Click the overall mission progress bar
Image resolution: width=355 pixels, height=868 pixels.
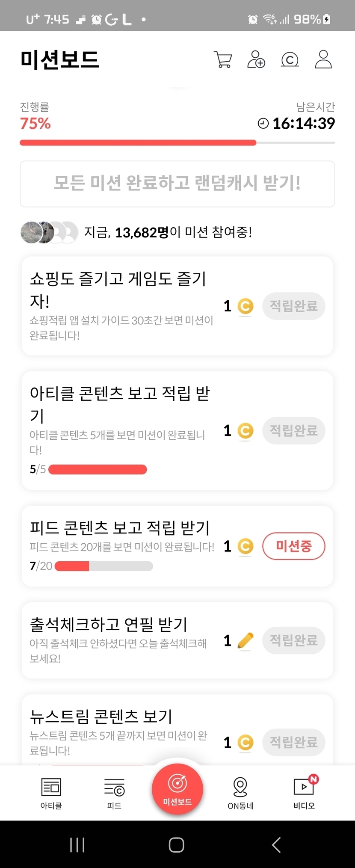tap(177, 142)
